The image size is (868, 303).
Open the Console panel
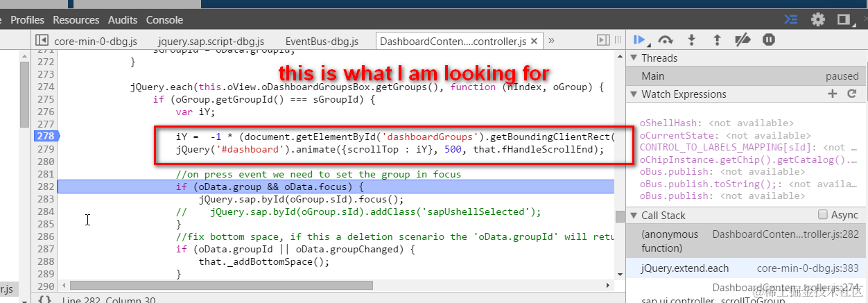pos(164,20)
